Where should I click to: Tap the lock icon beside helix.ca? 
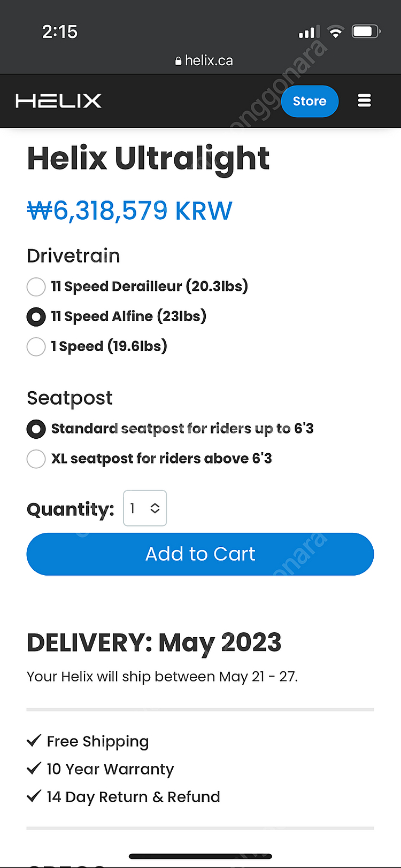179,61
